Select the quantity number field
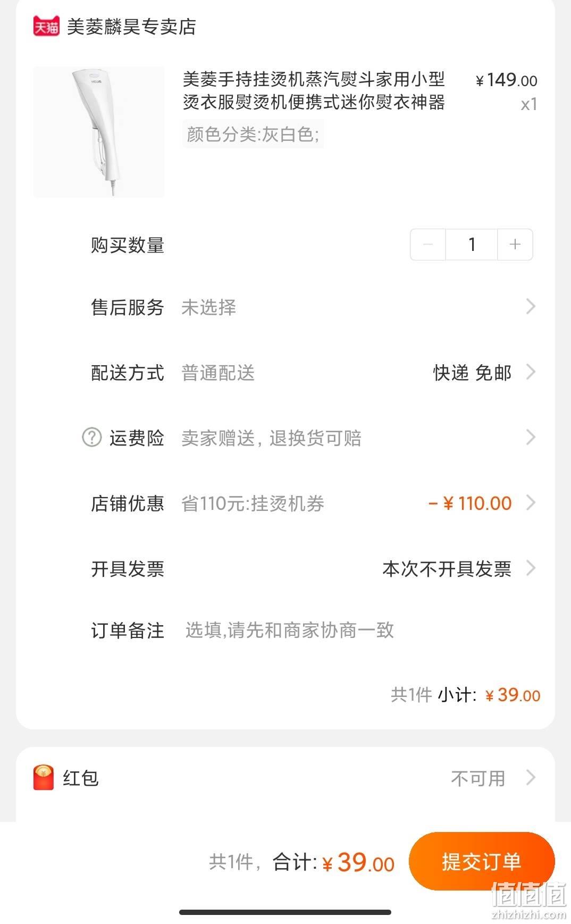The height and width of the screenshot is (924, 571). (472, 245)
